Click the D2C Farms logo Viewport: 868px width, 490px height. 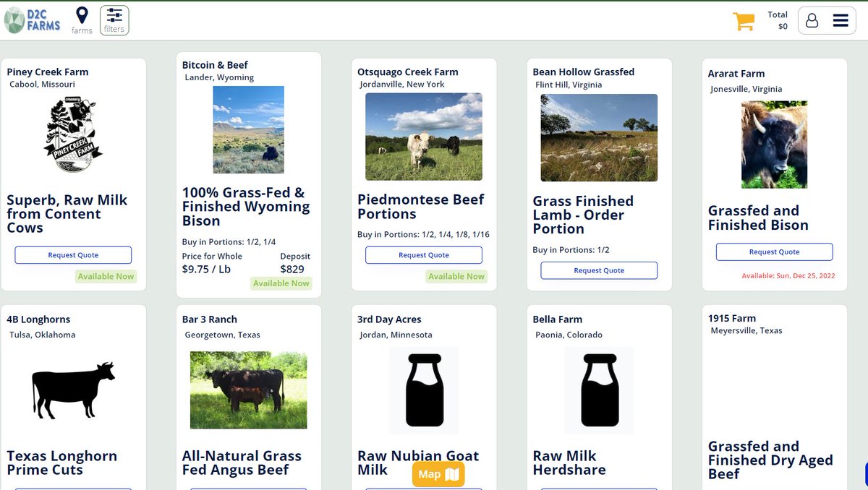click(x=33, y=20)
